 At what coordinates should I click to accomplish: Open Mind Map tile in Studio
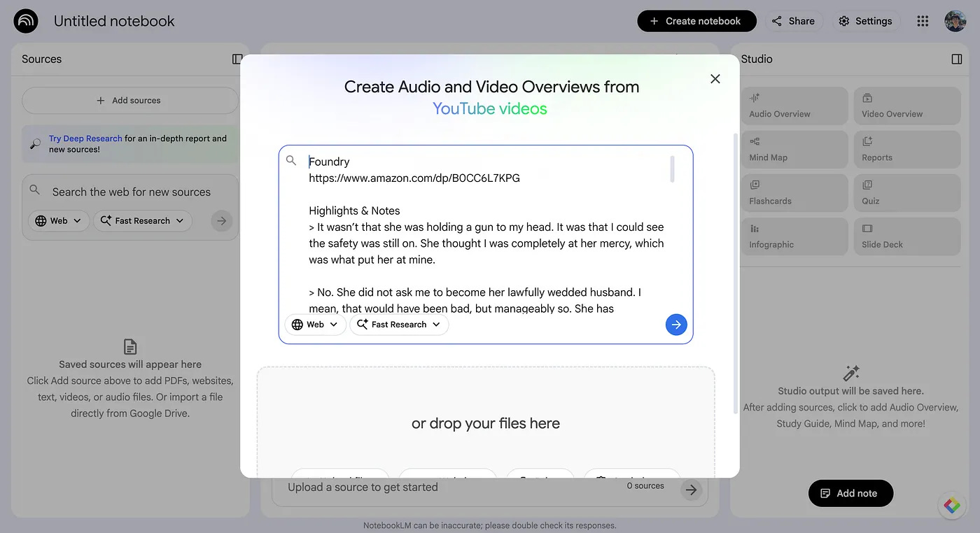coord(794,149)
